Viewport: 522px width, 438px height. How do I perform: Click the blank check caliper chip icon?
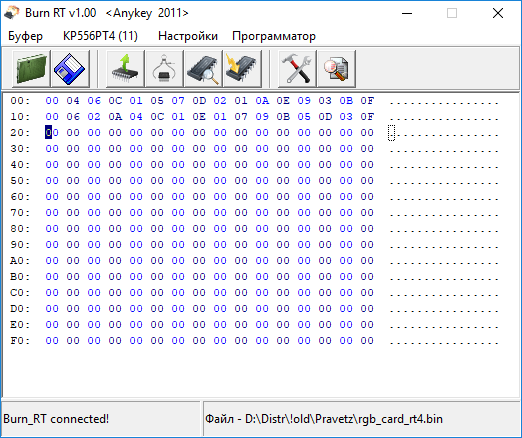(x=164, y=69)
